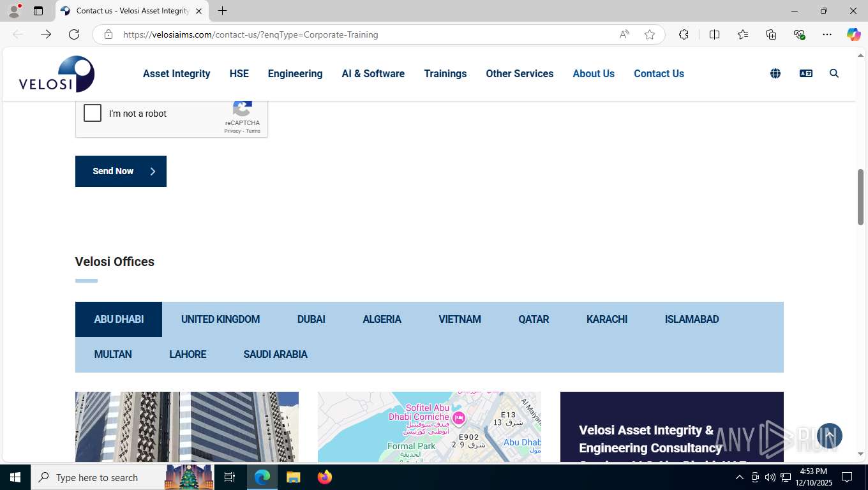868x490 pixels.
Task: Launch Firefox from taskbar
Action: [325, 477]
